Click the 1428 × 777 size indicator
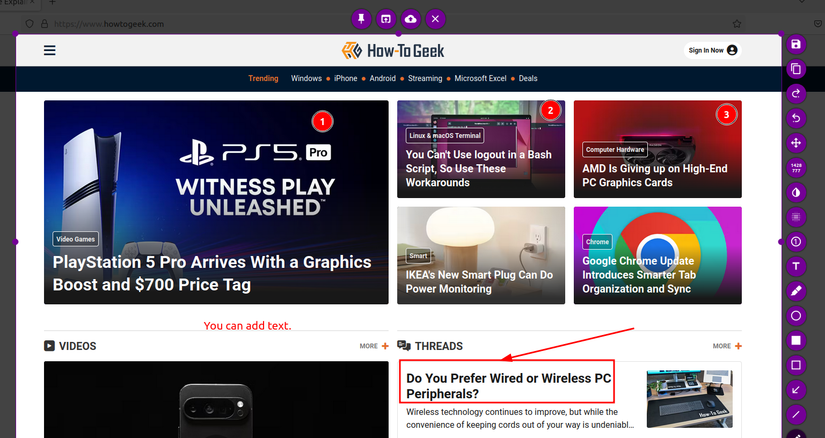 [x=796, y=167]
